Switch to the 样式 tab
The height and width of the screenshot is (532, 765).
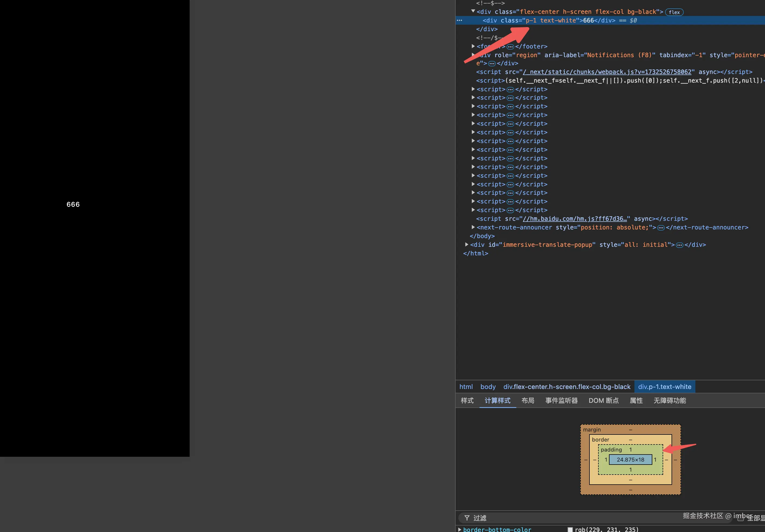coord(467,400)
